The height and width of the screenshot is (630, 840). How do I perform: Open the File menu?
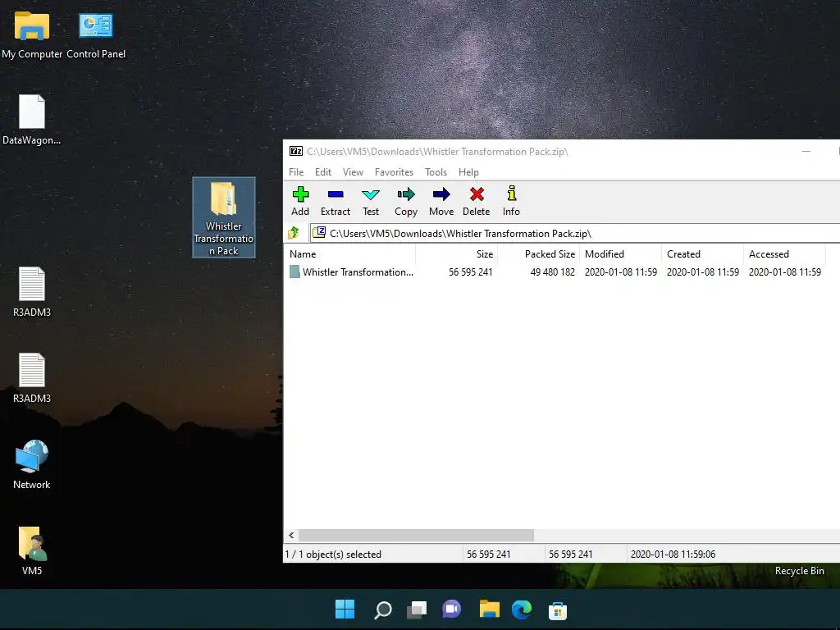(296, 172)
